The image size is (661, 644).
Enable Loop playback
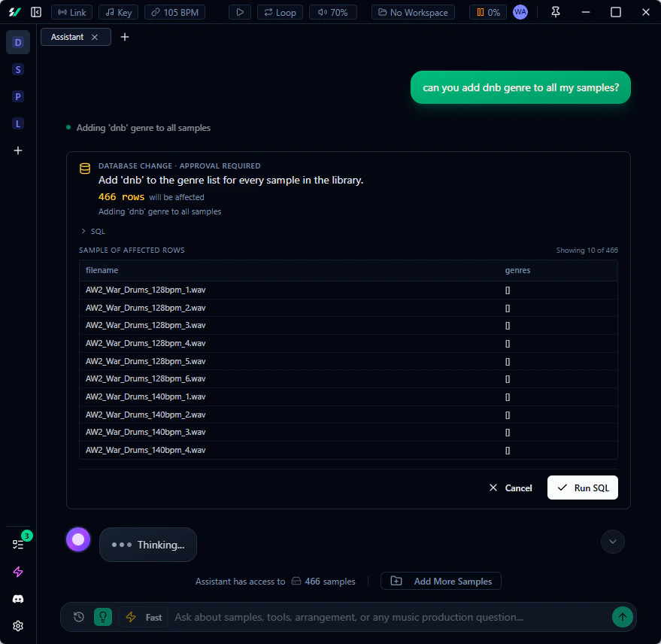coord(280,12)
